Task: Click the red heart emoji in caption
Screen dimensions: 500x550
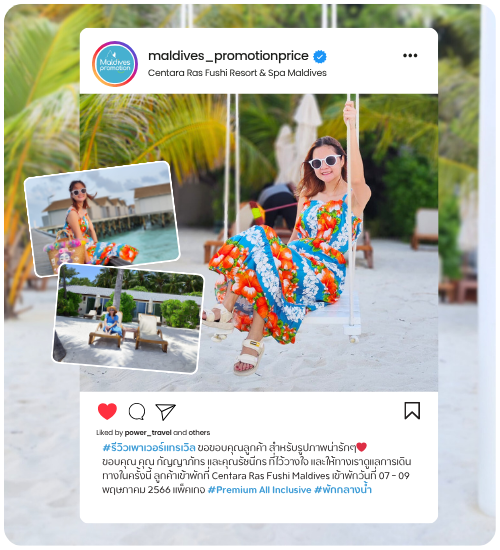Action: tap(362, 447)
